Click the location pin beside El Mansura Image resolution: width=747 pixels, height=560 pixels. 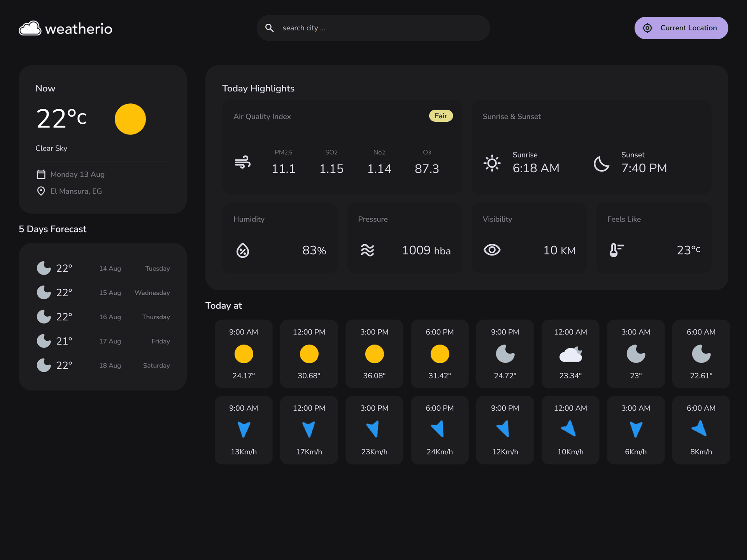[41, 191]
